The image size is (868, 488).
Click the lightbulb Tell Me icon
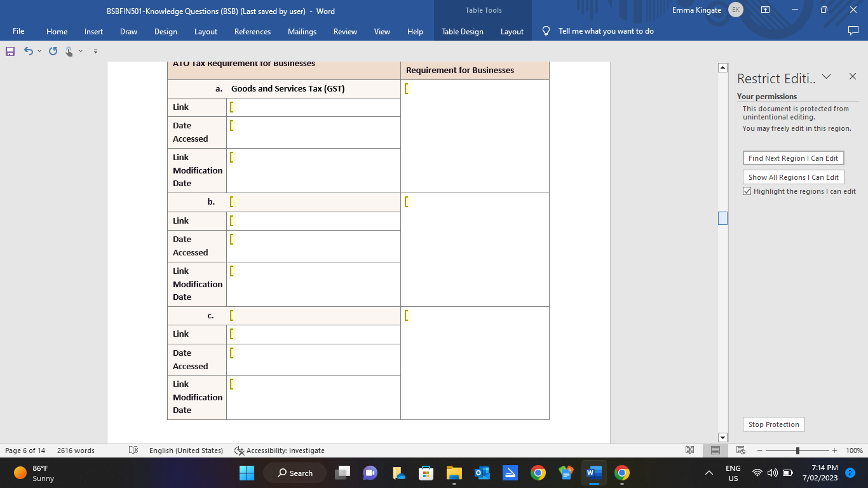[546, 31]
